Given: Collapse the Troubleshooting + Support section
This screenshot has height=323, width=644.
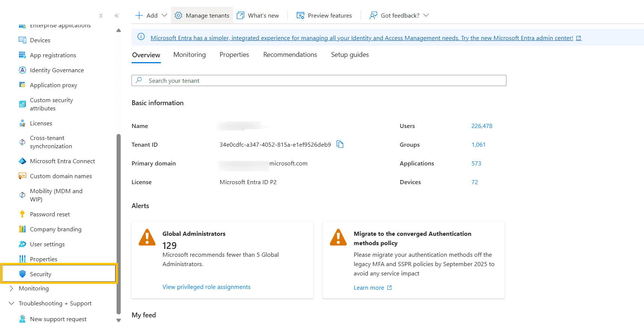Looking at the screenshot, I should click(x=12, y=303).
